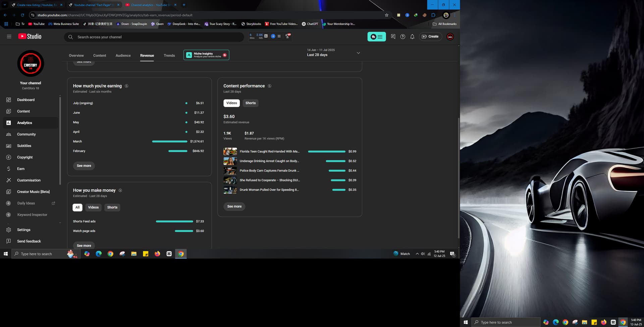Open the comments feedback icon in header
The height and width of the screenshot is (327, 644).
(393, 37)
